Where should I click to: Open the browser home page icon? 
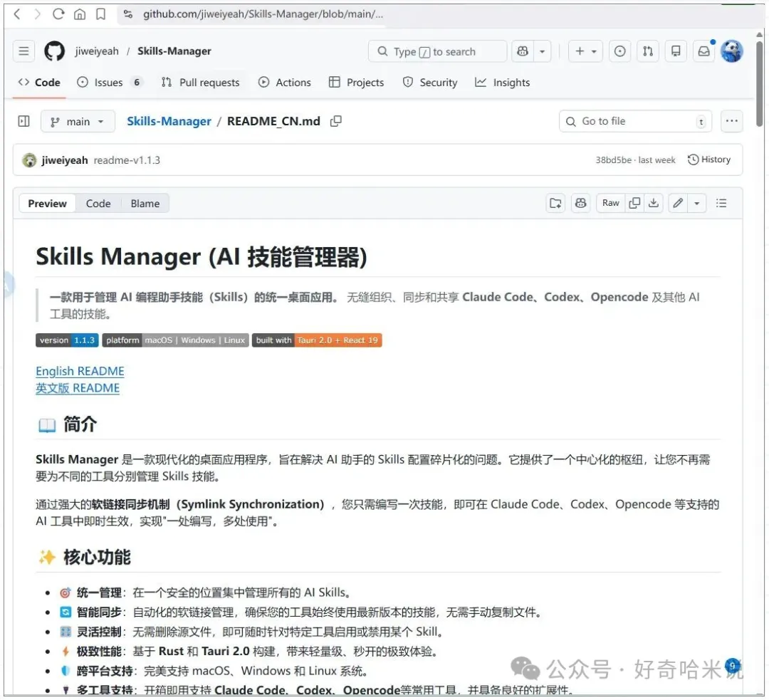[80, 14]
